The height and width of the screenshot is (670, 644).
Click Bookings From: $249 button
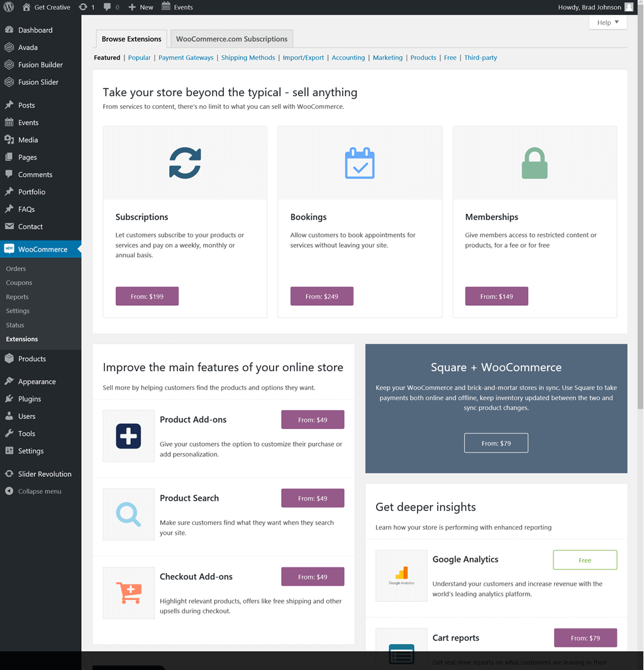(321, 296)
